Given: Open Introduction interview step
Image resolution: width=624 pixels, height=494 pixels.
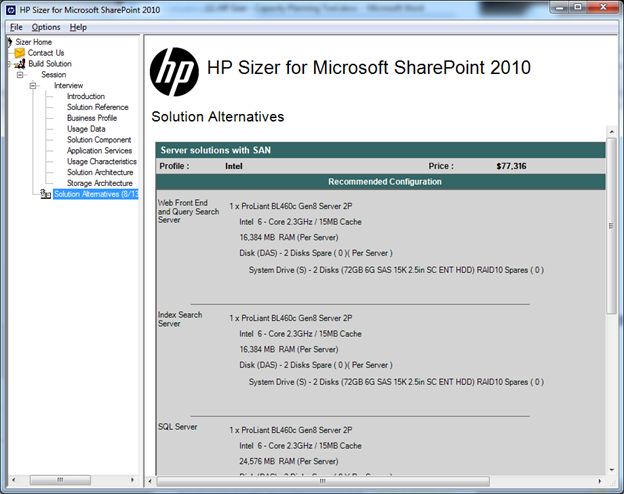Looking at the screenshot, I should pyautogui.click(x=86, y=96).
